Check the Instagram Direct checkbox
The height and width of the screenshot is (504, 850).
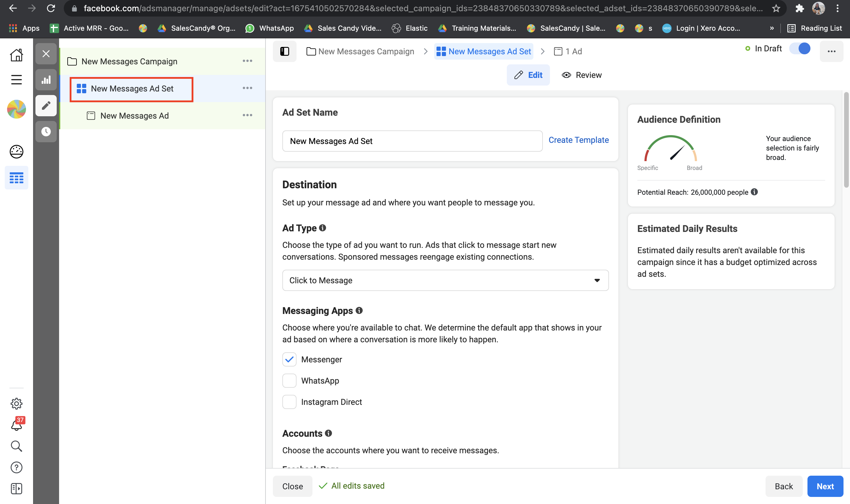289,402
